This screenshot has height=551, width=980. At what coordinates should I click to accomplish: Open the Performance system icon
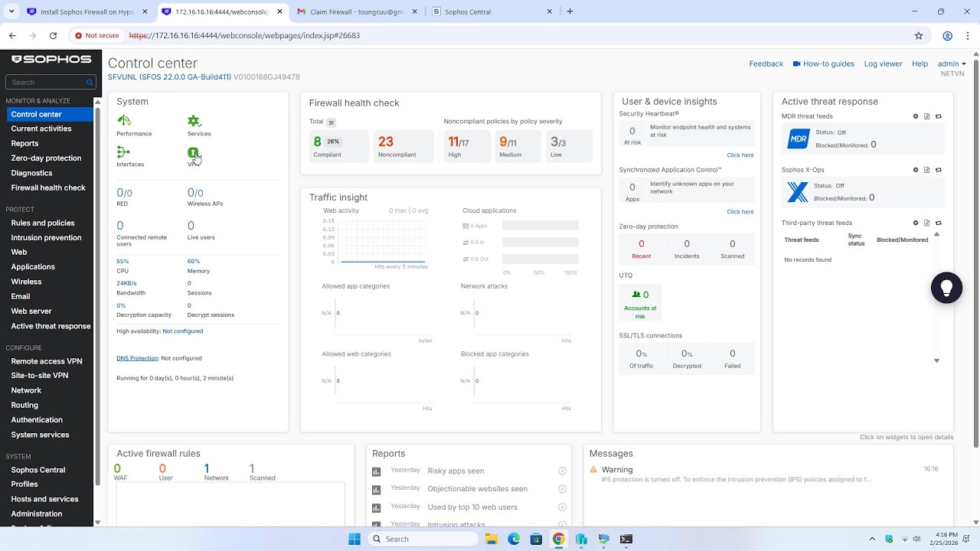click(124, 121)
